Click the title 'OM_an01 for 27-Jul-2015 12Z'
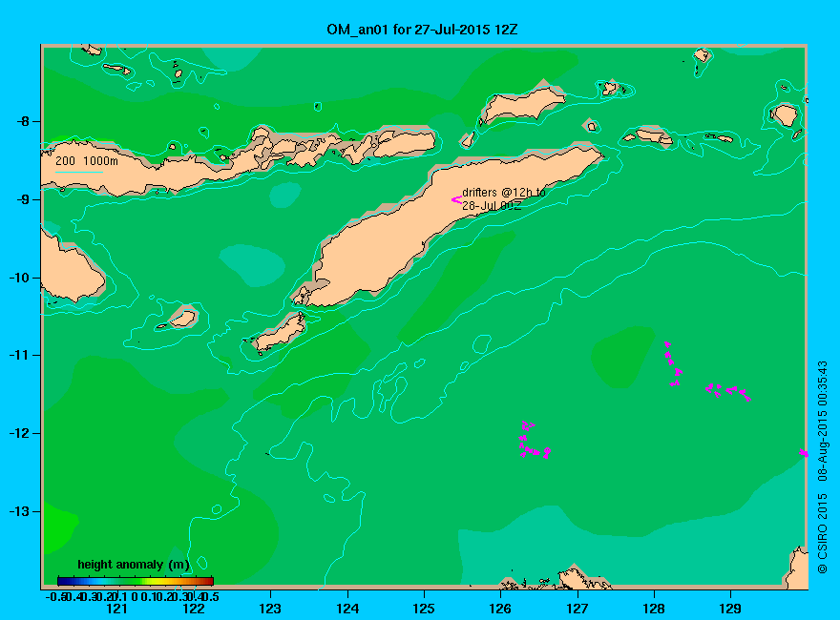The height and width of the screenshot is (620, 840). point(422,30)
